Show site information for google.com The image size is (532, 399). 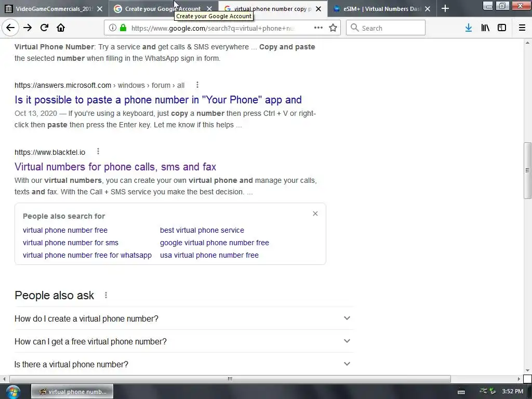[x=113, y=28]
